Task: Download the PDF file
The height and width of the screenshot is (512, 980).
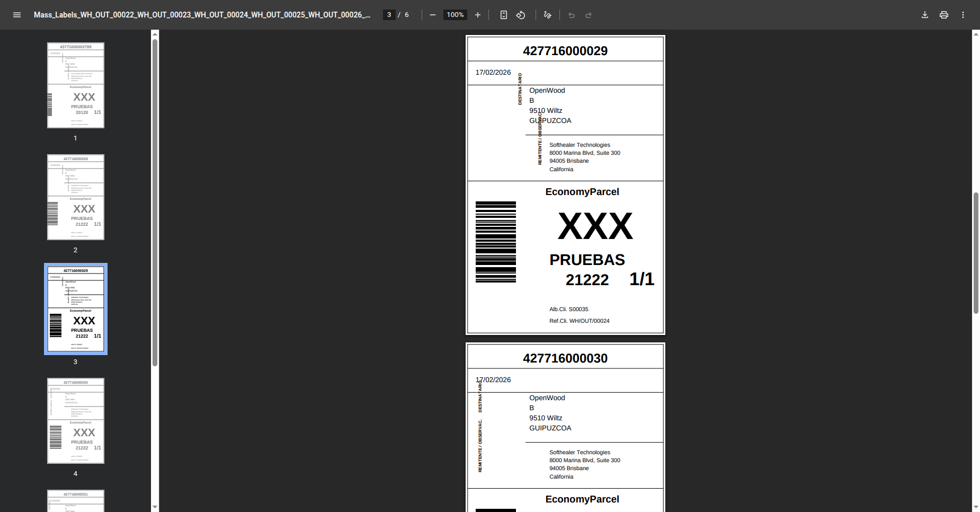Action: coord(925,15)
